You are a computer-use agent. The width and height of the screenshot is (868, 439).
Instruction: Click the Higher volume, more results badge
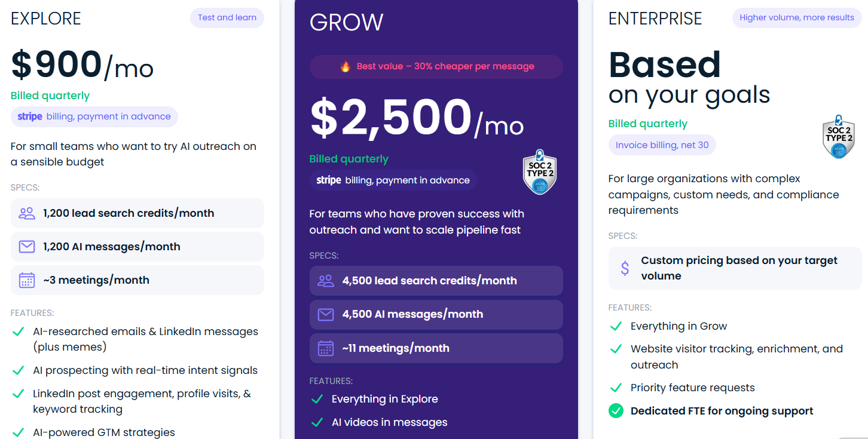click(796, 17)
